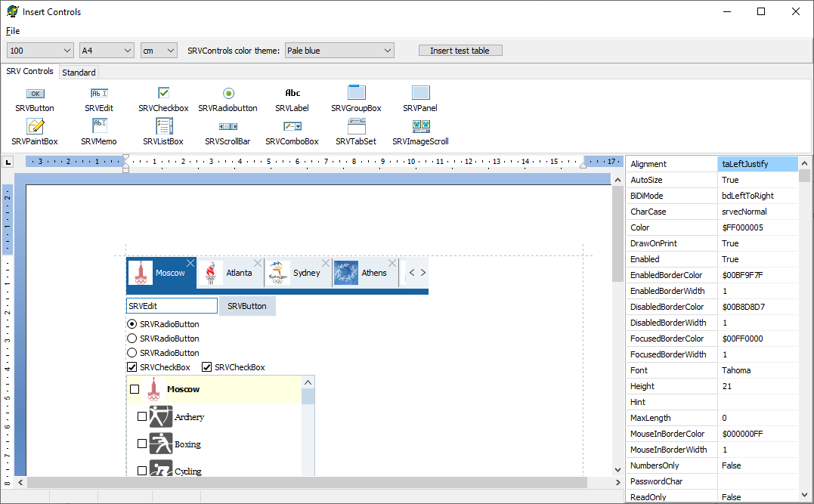
Task: Choose the SRVGroupBox control icon
Action: 356,93
